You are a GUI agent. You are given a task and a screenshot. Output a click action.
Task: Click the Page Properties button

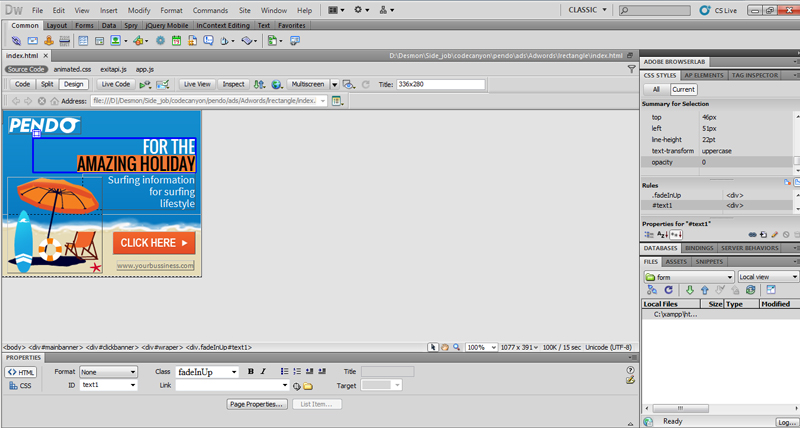[257, 404]
